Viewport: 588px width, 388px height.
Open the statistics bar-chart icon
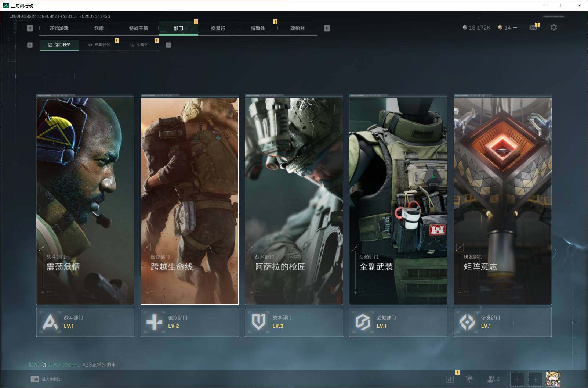click(450, 379)
